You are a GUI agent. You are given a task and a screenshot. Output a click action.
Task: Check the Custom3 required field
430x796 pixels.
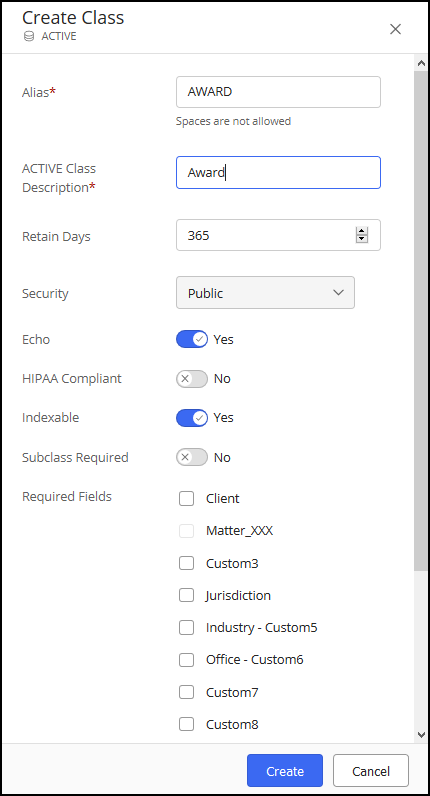[186, 563]
